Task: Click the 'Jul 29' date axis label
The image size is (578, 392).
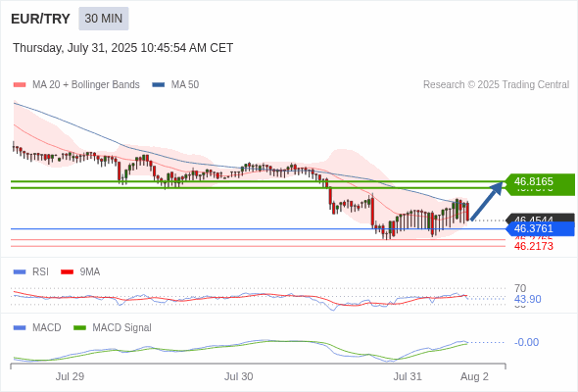Action: (x=70, y=376)
